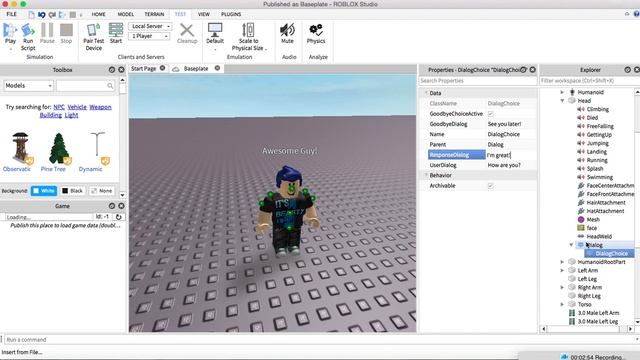Select the Mesh item in Explorer
The image size is (640, 360).
(593, 220)
